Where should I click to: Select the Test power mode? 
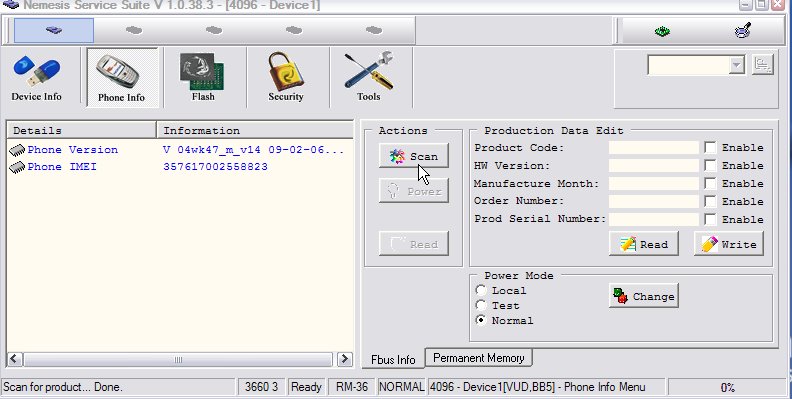pos(481,306)
